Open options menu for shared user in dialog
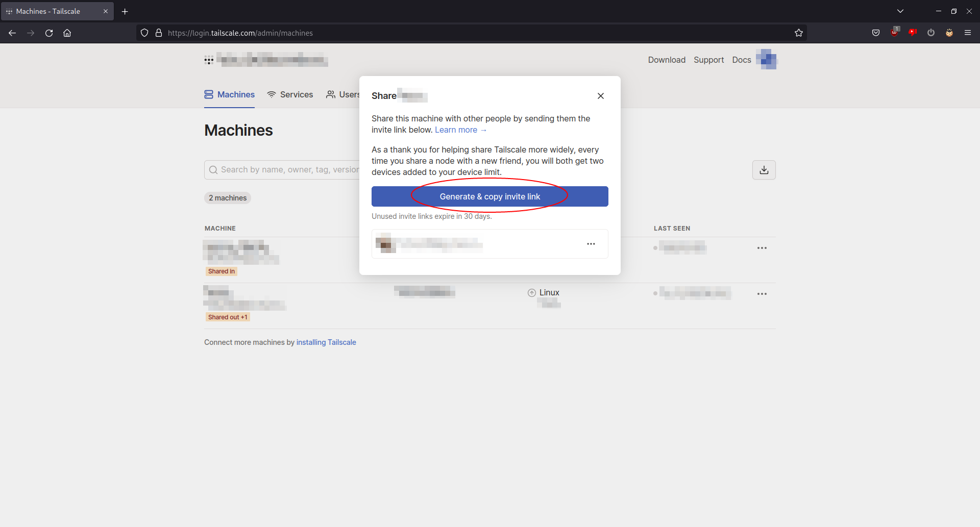Viewport: 980px width, 527px height. pyautogui.click(x=591, y=244)
